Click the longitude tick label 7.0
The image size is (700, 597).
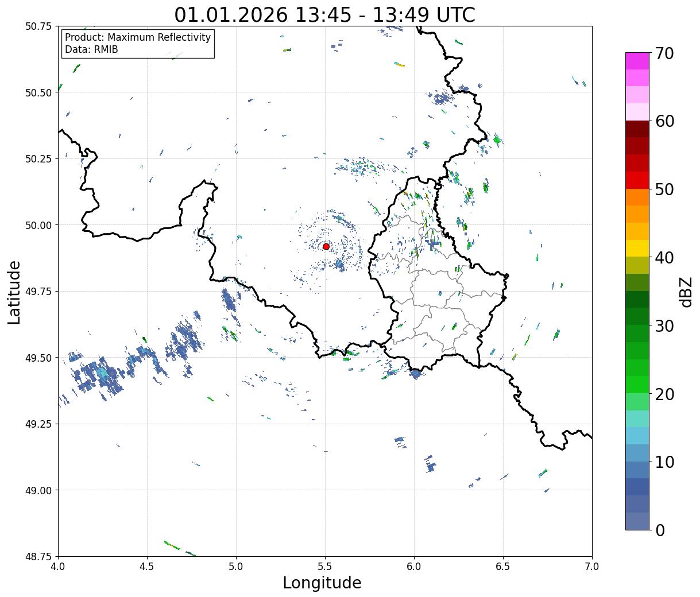592,567
